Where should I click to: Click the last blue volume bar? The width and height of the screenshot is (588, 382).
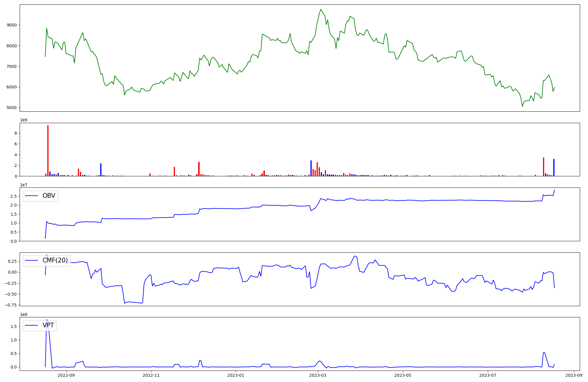[x=554, y=167]
